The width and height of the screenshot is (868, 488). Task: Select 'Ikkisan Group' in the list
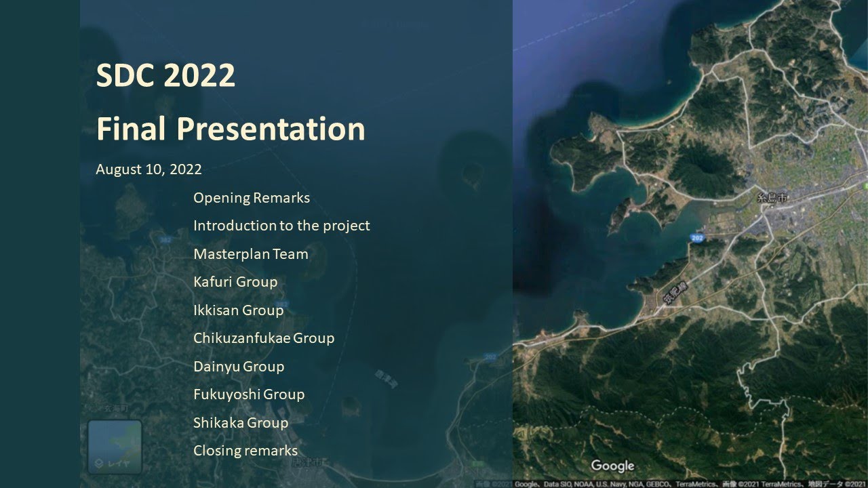pyautogui.click(x=238, y=310)
